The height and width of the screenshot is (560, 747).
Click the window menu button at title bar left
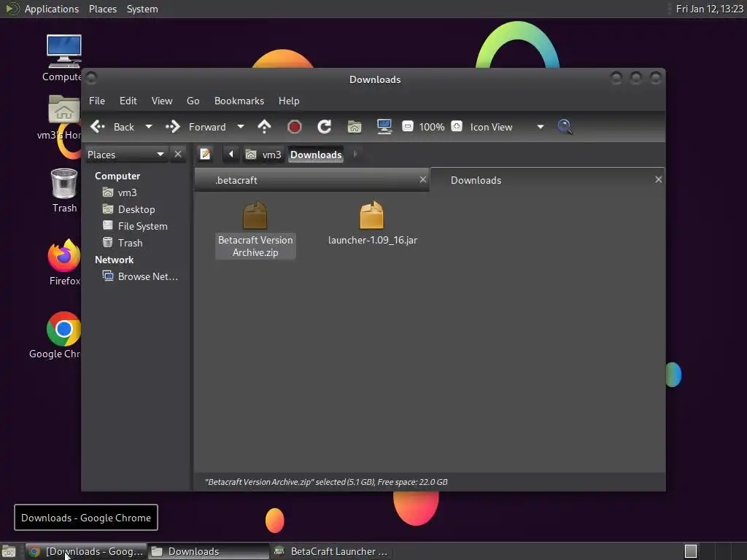tap(91, 77)
